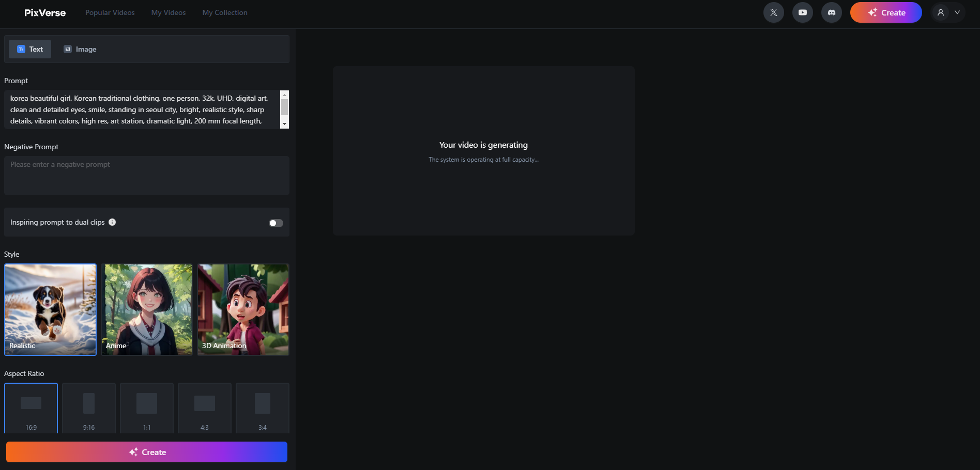Click the 'Your video is generating' message

(x=483, y=145)
